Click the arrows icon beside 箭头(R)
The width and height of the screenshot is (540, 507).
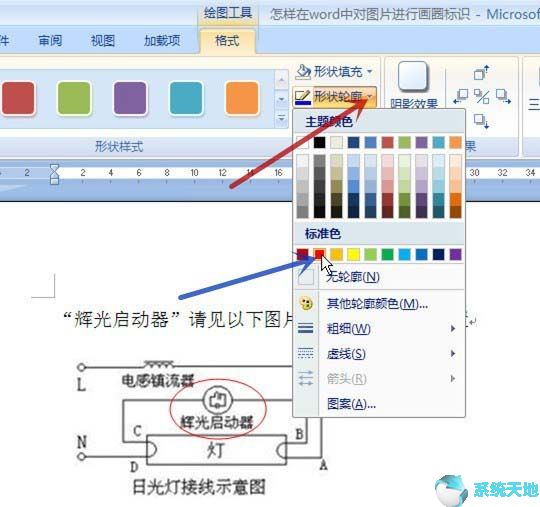pos(306,379)
